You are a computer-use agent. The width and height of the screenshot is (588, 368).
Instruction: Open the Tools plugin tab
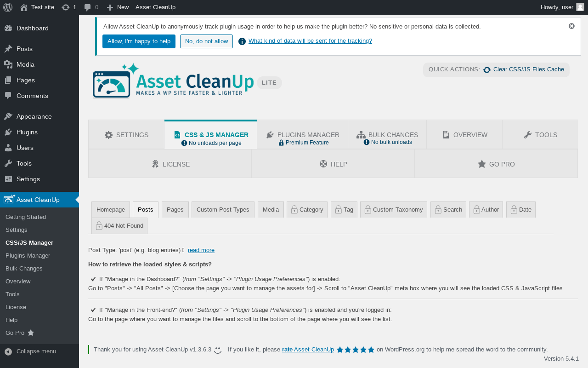tap(540, 135)
